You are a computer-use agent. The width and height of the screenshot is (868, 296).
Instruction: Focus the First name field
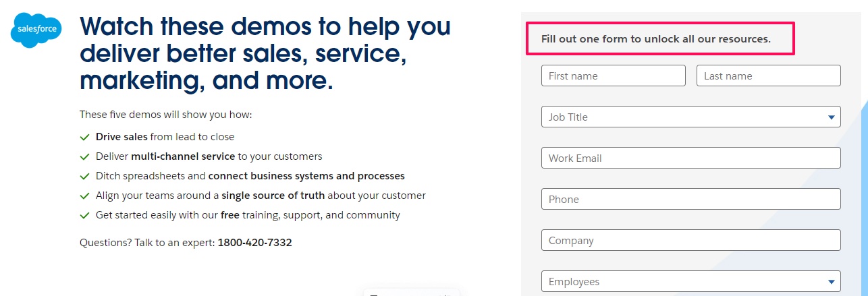614,76
